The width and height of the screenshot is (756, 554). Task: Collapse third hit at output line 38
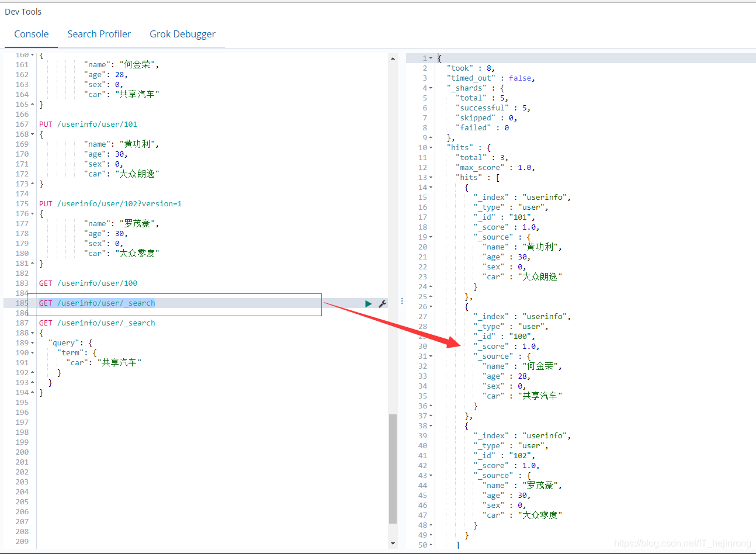point(431,426)
